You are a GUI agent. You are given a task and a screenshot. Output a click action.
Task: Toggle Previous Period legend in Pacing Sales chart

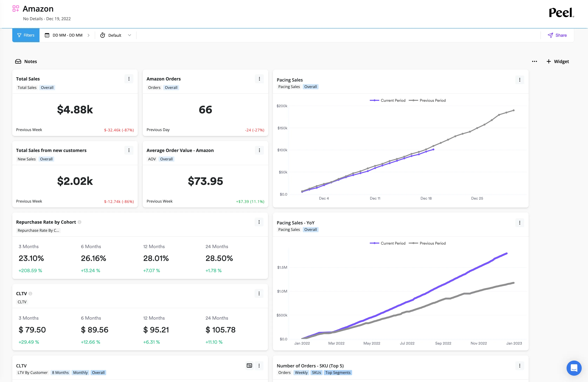[427, 100]
